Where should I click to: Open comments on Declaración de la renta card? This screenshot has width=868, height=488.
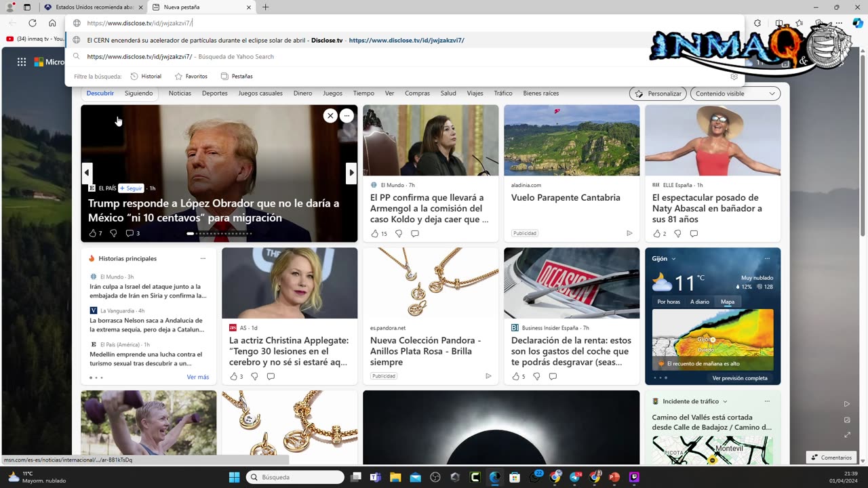point(553,376)
